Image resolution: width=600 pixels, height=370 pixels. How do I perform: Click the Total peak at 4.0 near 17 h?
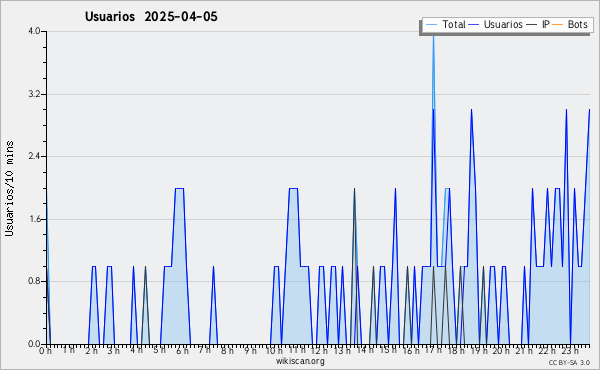click(433, 34)
